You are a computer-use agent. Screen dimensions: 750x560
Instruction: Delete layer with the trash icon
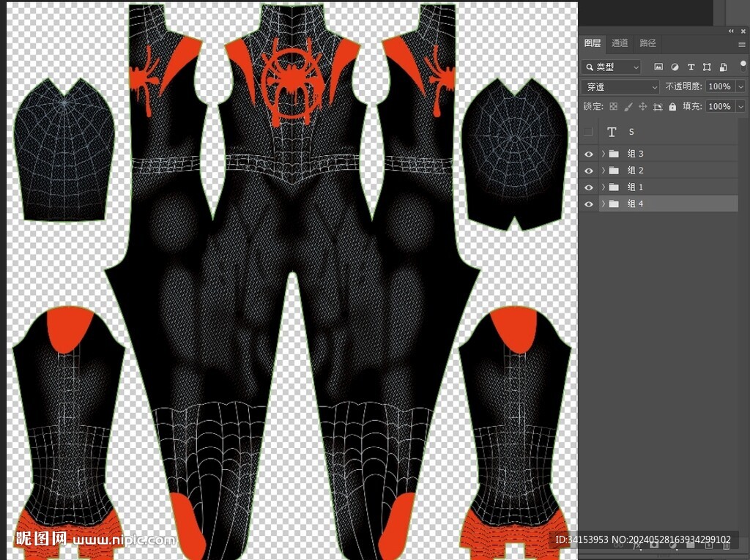726,545
